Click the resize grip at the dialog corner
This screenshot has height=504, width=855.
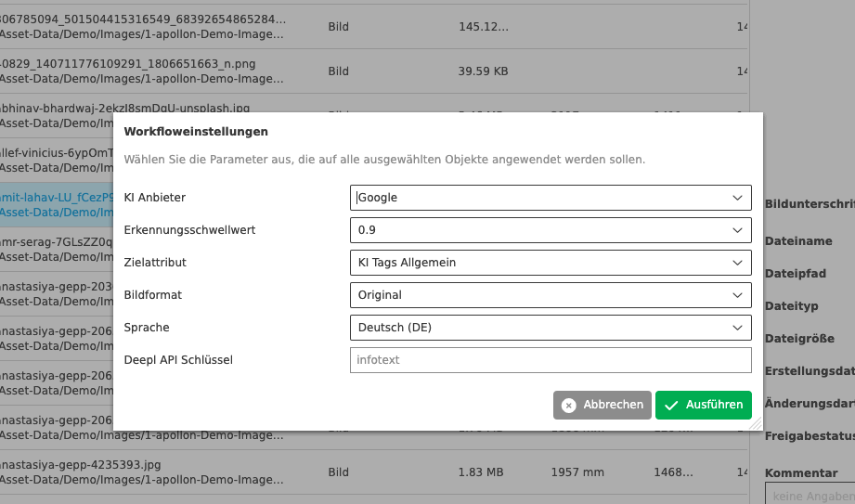[x=758, y=424]
